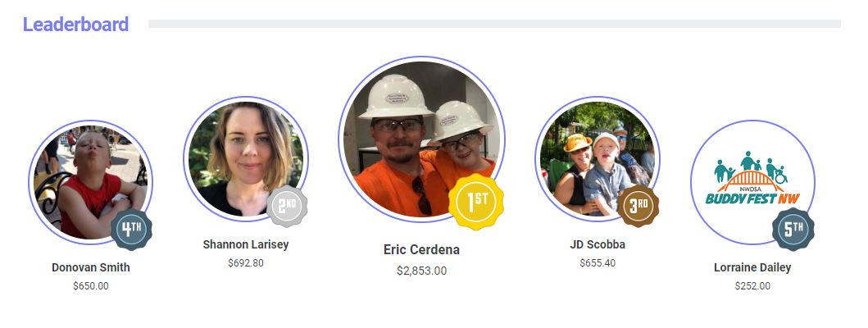
Task: Click the 5th place badge
Action: point(793,230)
